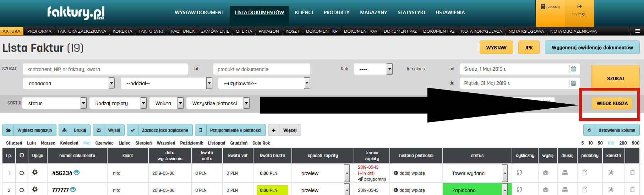
Task: Open the KLIENCI menu
Action: pos(304,12)
